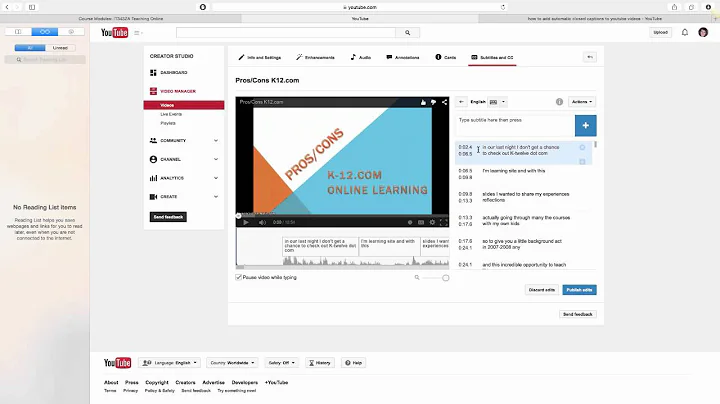Click the Publish edits button

point(579,290)
